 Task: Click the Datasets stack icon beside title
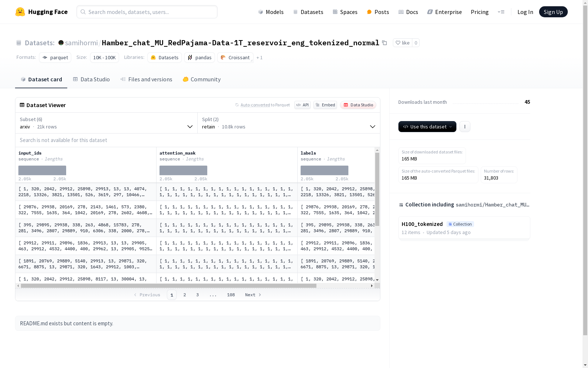click(19, 43)
